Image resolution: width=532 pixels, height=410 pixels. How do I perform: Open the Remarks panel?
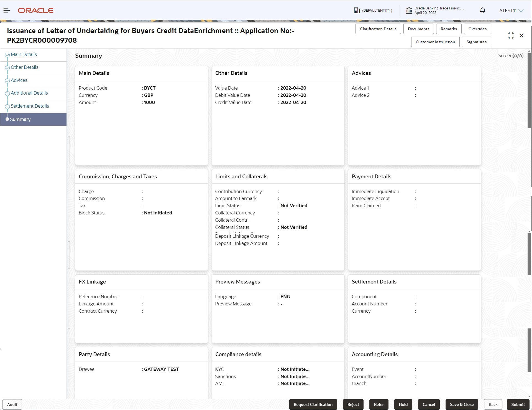pyautogui.click(x=449, y=29)
